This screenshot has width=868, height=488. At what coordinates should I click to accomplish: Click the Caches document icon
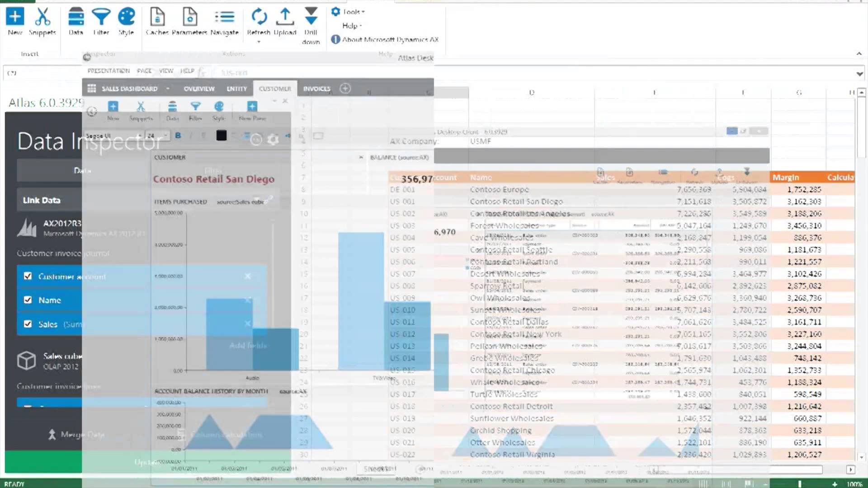(x=157, y=17)
